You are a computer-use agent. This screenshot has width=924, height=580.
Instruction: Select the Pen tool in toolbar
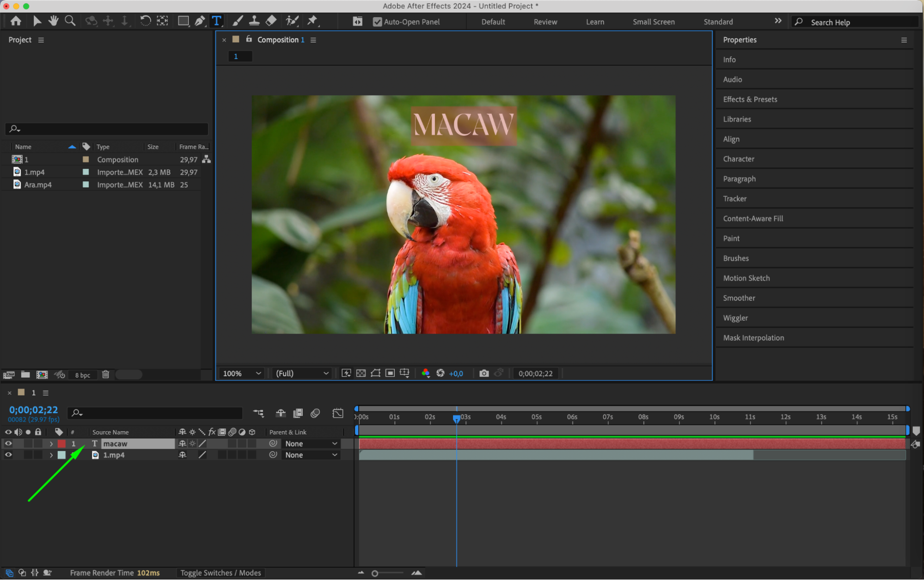[200, 21]
